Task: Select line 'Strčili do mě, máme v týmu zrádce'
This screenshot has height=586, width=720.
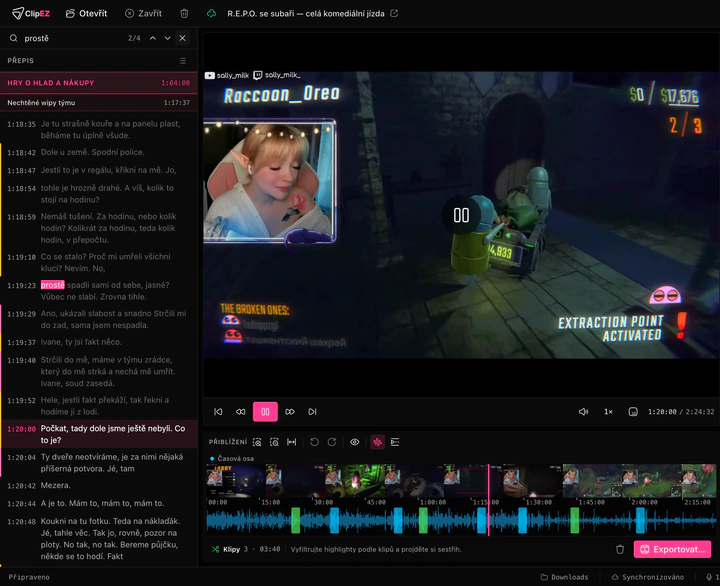Action: (x=99, y=371)
